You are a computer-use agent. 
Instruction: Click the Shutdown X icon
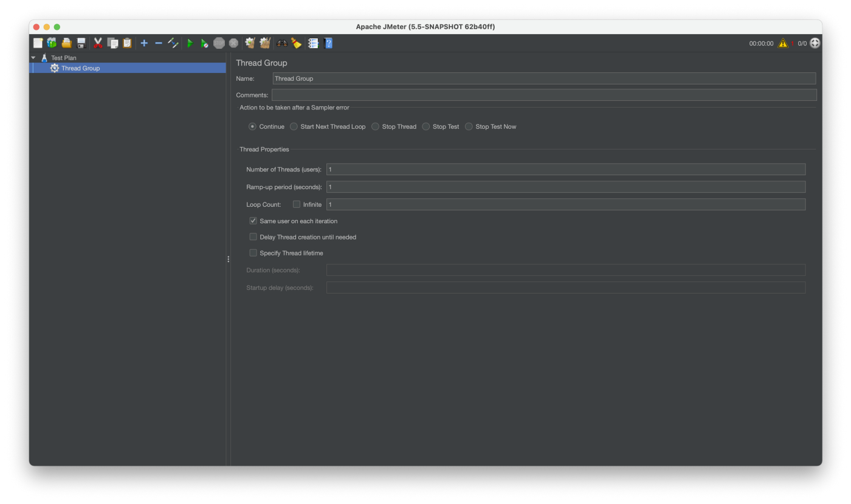coord(234,43)
